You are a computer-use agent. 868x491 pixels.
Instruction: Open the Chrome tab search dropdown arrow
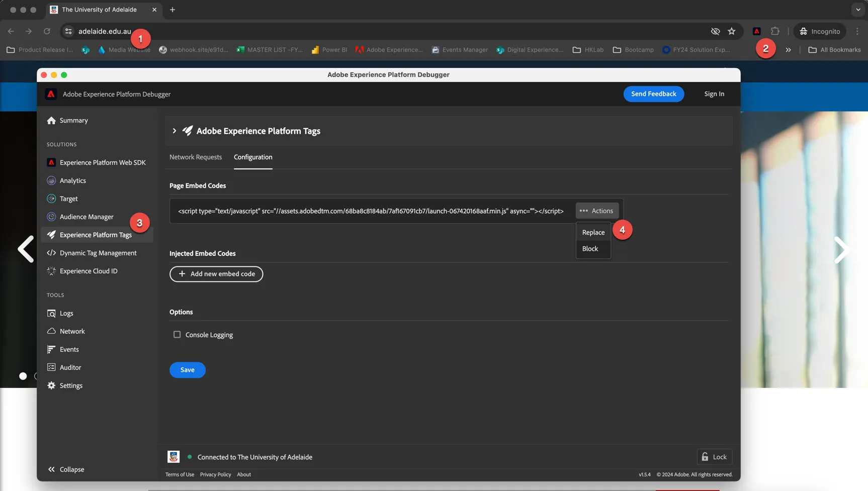pyautogui.click(x=858, y=10)
